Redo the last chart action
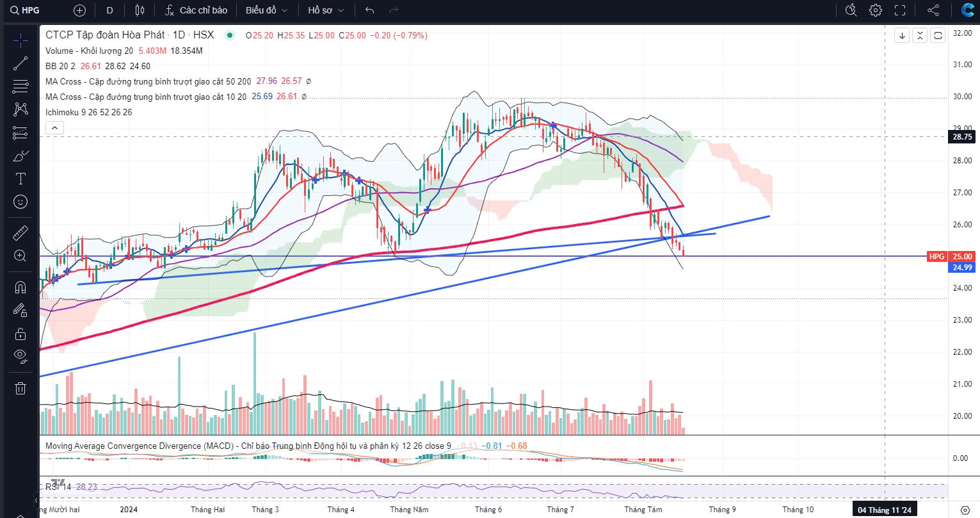The image size is (980, 518). coord(394,10)
